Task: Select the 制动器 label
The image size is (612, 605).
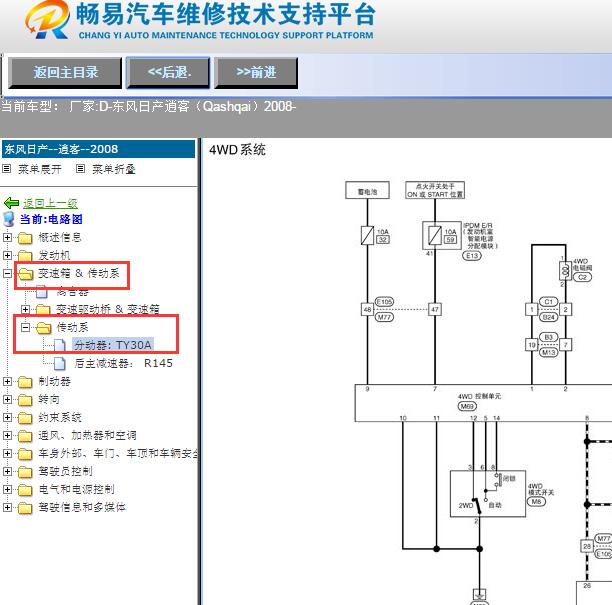Action: coord(54,381)
